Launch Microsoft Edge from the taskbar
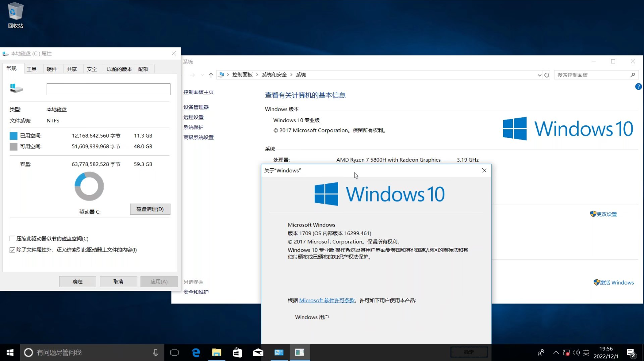 pos(196,352)
